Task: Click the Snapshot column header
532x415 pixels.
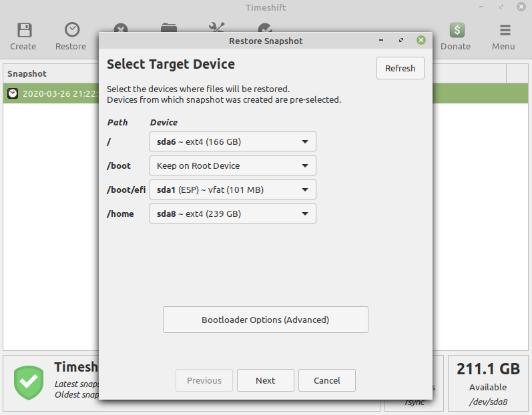Action: pyautogui.click(x=27, y=73)
